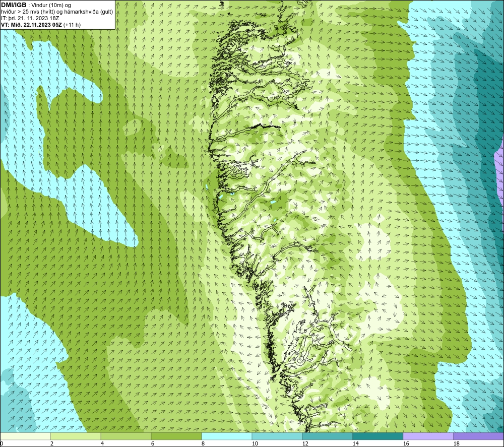Click the legend value label '4'
504x447 pixels.
coord(102,444)
